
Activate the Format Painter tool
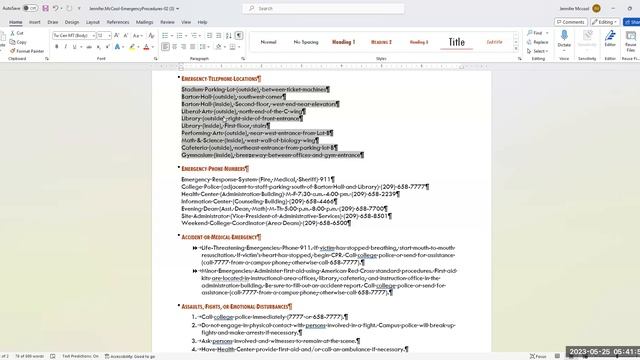pyautogui.click(x=27, y=51)
